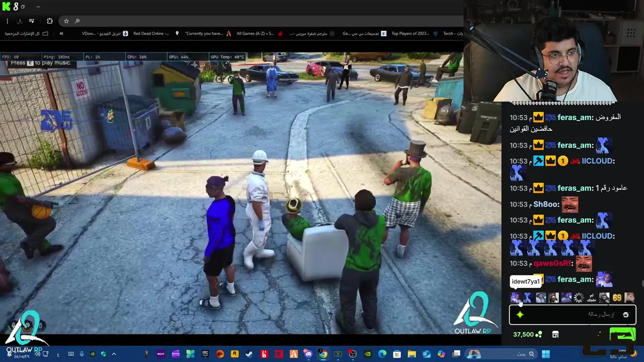Open Microsoft Store from taskbar

pos(397,354)
